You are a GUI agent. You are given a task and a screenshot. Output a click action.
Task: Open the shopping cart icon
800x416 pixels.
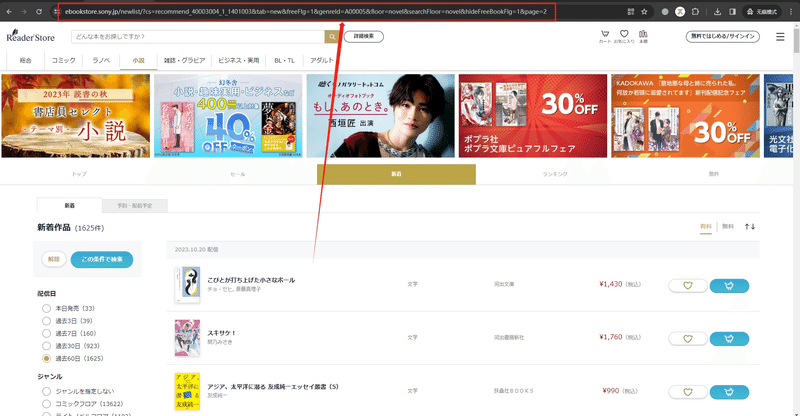coord(605,36)
